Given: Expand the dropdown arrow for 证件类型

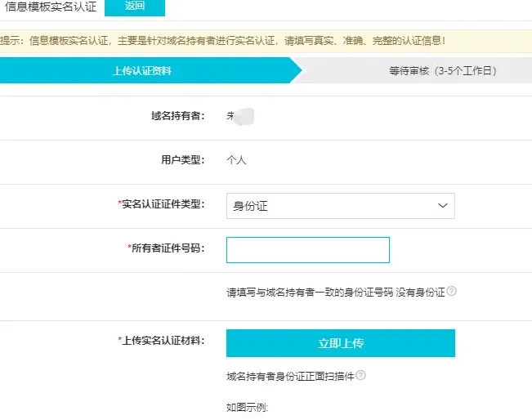Looking at the screenshot, I should (x=444, y=206).
